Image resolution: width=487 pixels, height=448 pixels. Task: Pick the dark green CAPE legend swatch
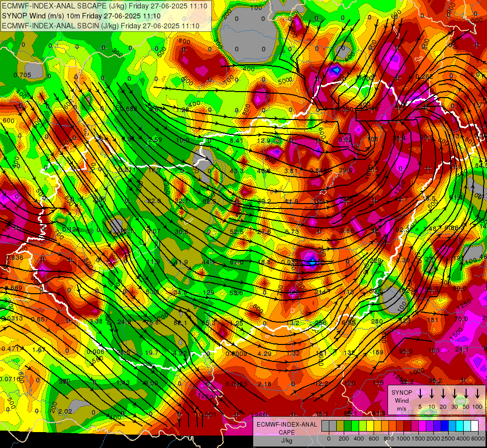[348, 426]
